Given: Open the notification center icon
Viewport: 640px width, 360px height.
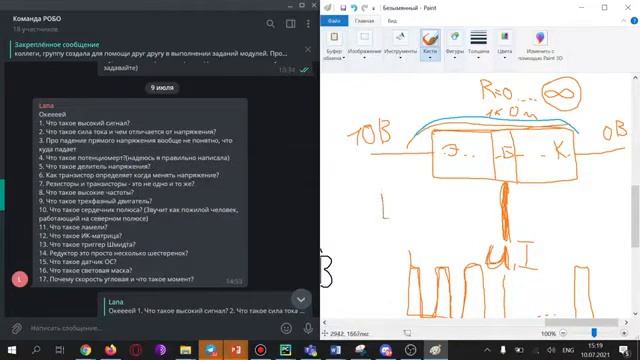Looking at the screenshot, I should (x=624, y=350).
